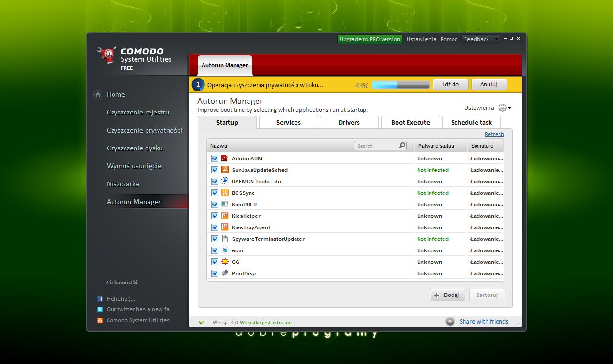The width and height of the screenshot is (613, 364).
Task: Disable KiesHelper startup checkbox
Action: (215, 216)
